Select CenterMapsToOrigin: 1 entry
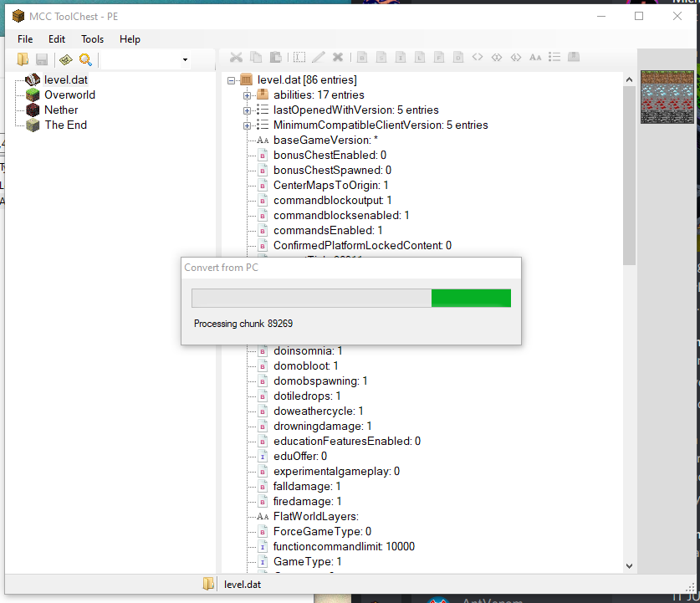The height and width of the screenshot is (603, 700). pyautogui.click(x=331, y=185)
